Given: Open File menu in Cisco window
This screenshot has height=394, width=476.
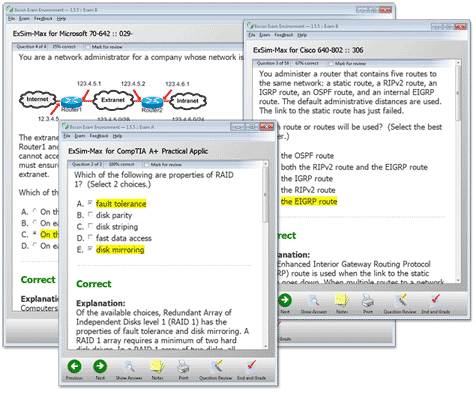Looking at the screenshot, I should [252, 35].
